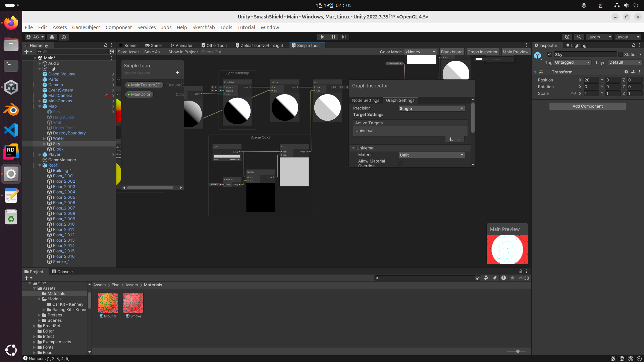Switch to the Game tab
The image size is (644, 362).
[x=153, y=45]
